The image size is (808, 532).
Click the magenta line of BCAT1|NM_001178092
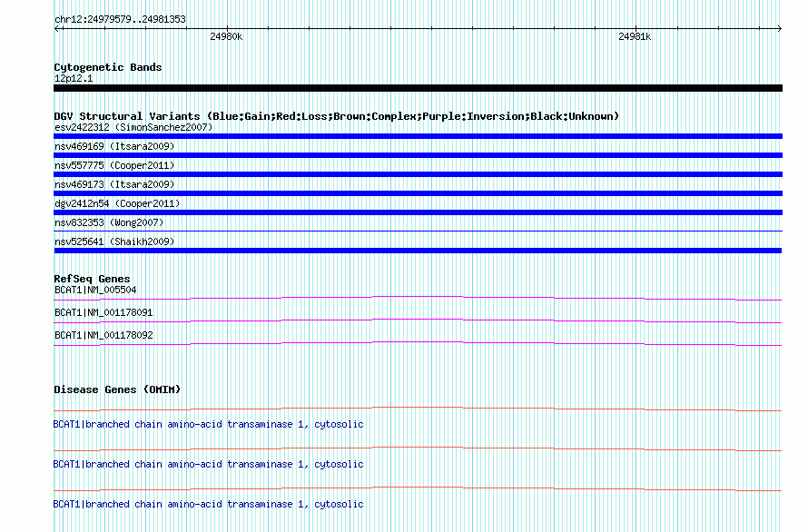418,343
